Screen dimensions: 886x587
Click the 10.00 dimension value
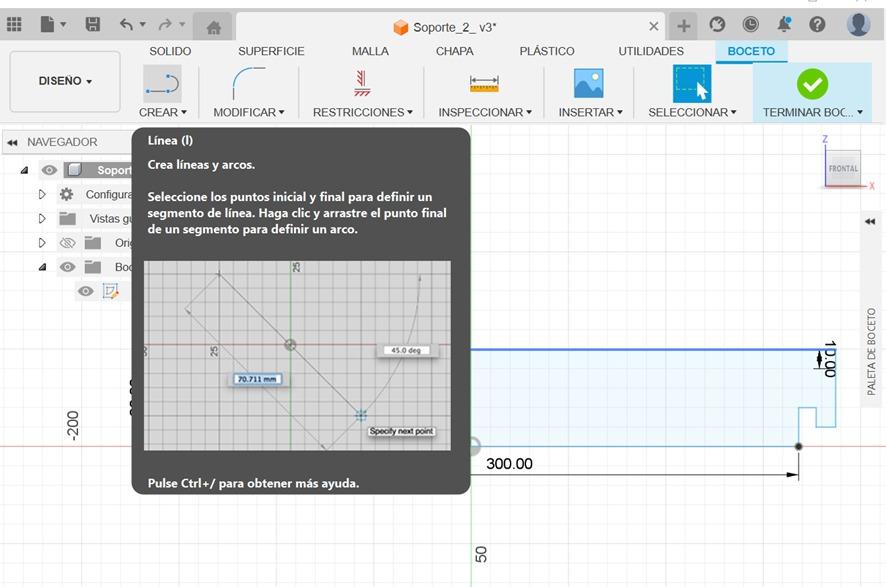pos(829,358)
